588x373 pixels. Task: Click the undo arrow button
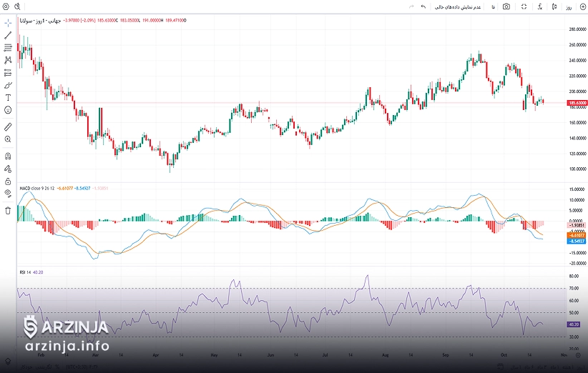[423, 6]
